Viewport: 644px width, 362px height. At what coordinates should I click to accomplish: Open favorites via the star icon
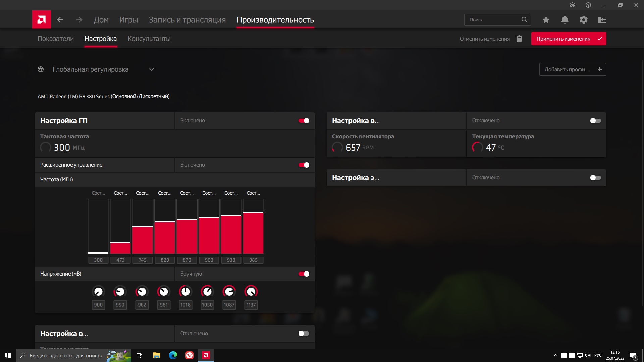(546, 20)
